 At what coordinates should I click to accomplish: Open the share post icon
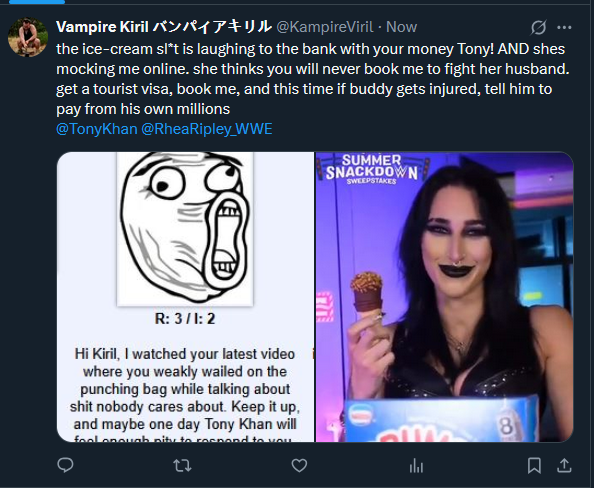[564, 465]
